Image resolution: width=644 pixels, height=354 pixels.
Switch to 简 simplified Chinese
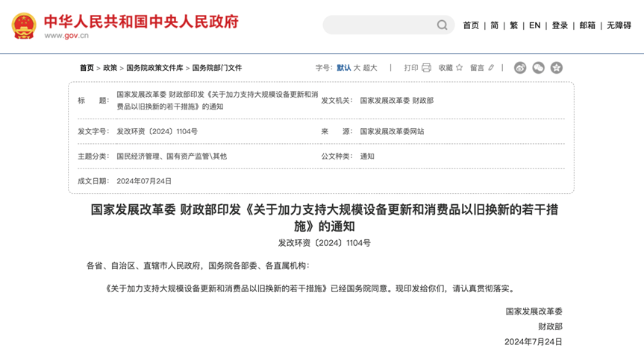(494, 25)
